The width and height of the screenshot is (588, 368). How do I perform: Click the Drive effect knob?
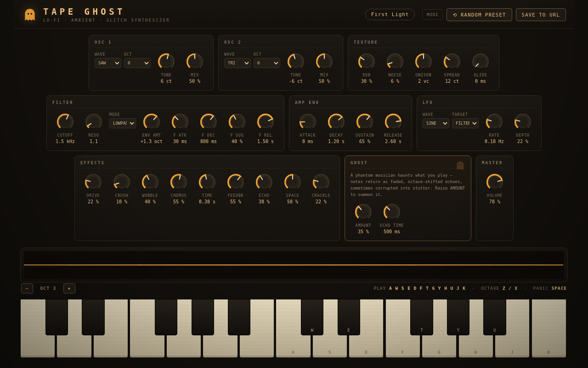[93, 182]
